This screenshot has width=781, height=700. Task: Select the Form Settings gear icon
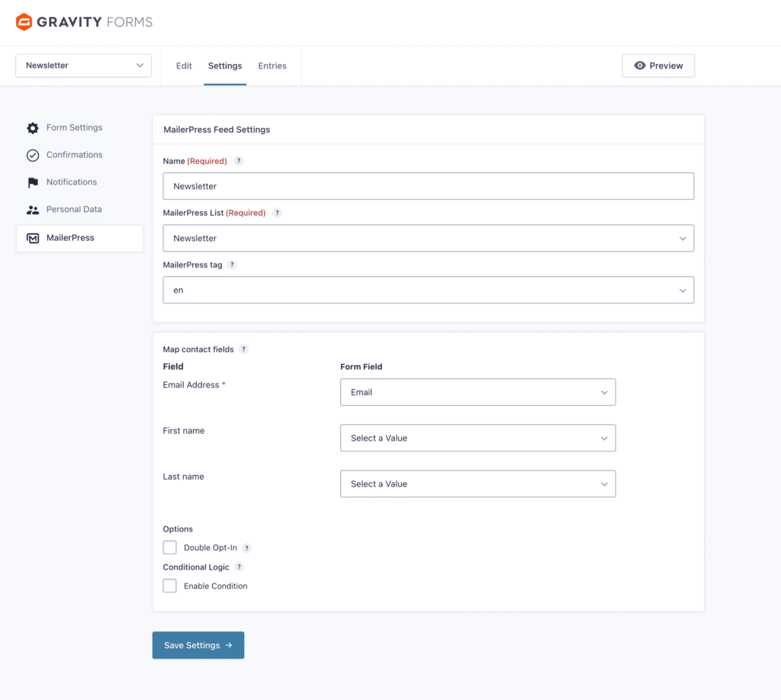pos(33,127)
